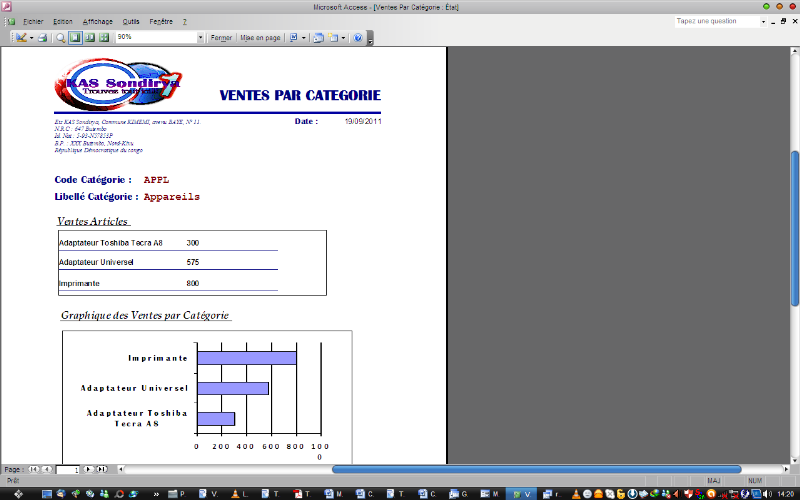This screenshot has height=500, width=800.
Task: Click into the 90% zoom field
Action: click(156, 37)
